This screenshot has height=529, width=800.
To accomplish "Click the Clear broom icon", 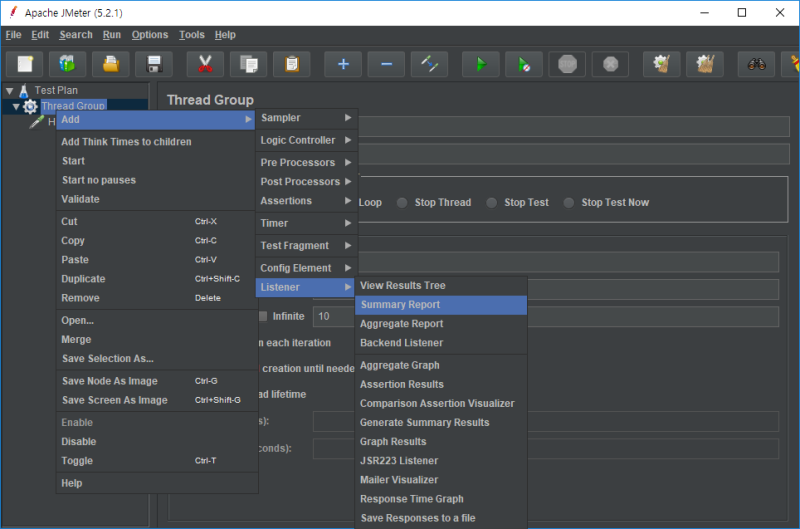I will pos(662,64).
